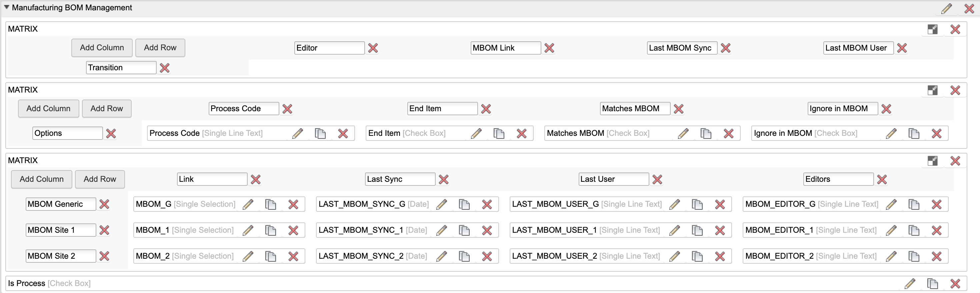This screenshot has width=980, height=293.
Task: Click the Transition row name field
Action: (x=121, y=68)
